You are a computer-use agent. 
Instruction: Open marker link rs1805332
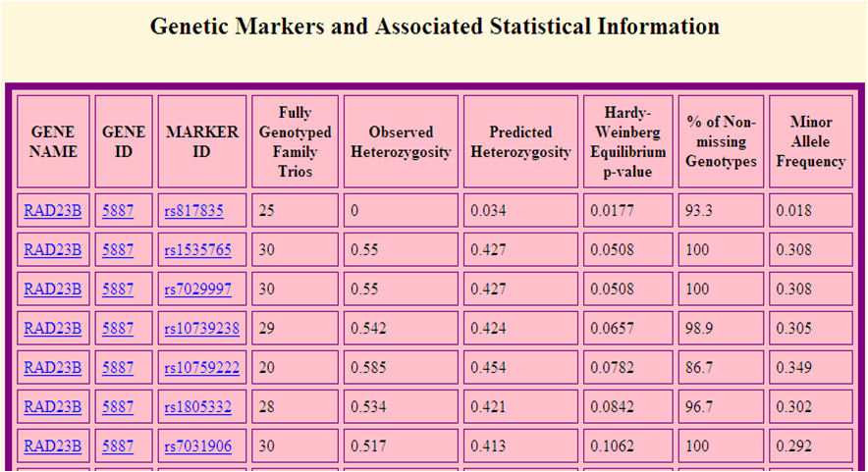point(197,406)
